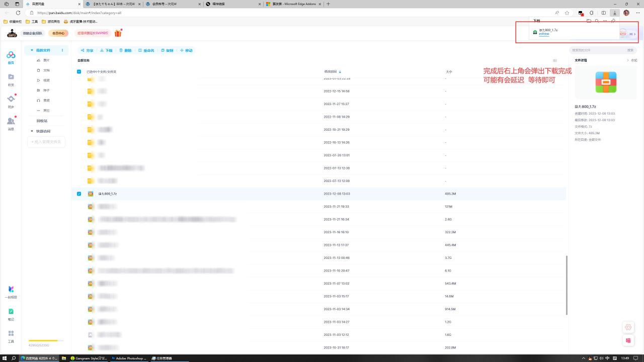Uncheck the ほた800_1.7z file checkbox
The width and height of the screenshot is (644, 362).
click(x=79, y=194)
